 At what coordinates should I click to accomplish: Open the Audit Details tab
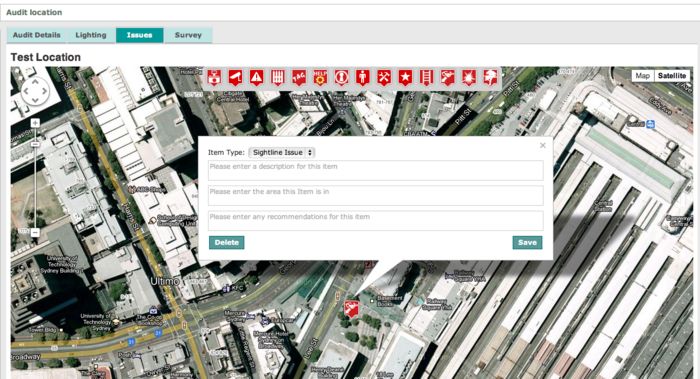pyautogui.click(x=37, y=35)
